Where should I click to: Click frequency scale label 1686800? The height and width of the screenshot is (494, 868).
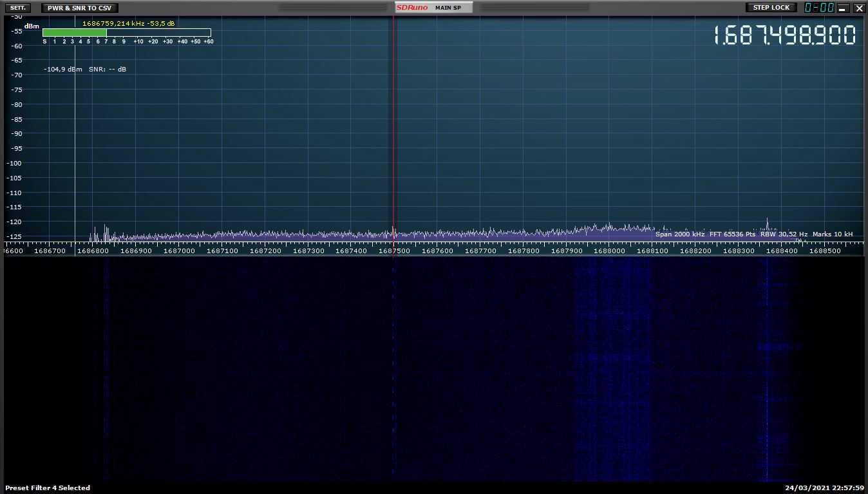[x=93, y=251]
